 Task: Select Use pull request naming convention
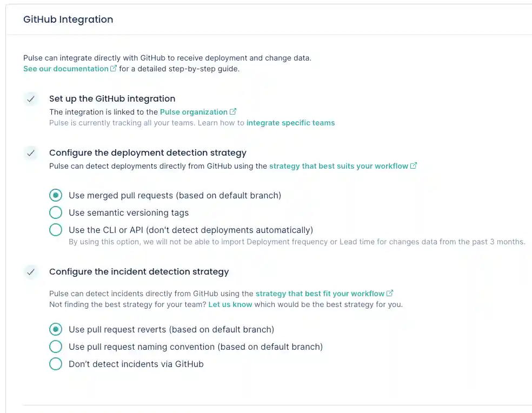56,347
